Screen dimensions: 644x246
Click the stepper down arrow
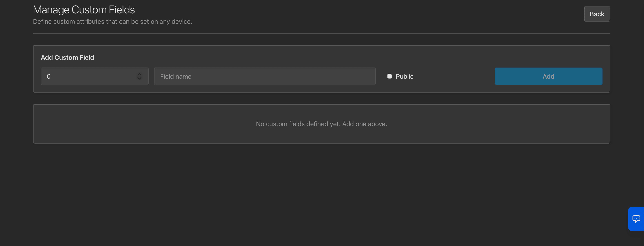tap(139, 78)
